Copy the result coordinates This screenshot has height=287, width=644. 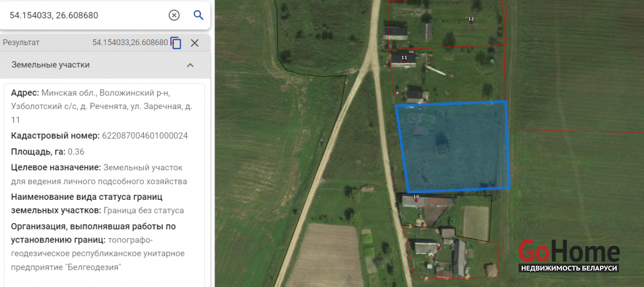(x=176, y=43)
